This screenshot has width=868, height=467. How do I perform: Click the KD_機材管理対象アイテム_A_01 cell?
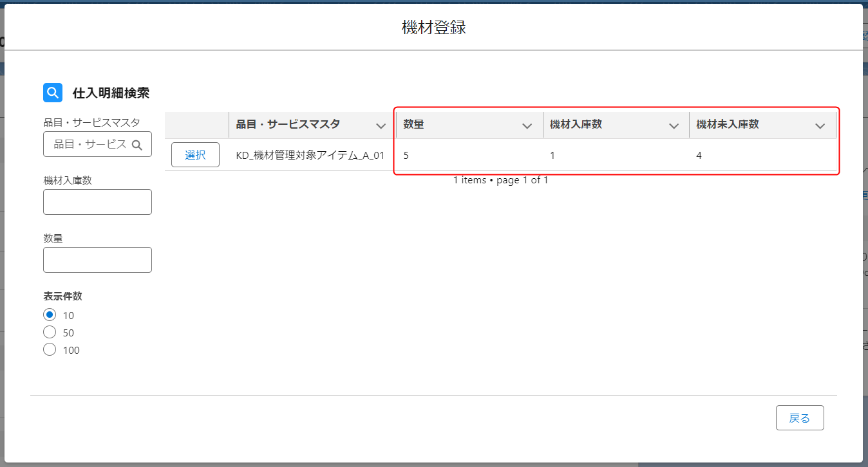point(310,156)
